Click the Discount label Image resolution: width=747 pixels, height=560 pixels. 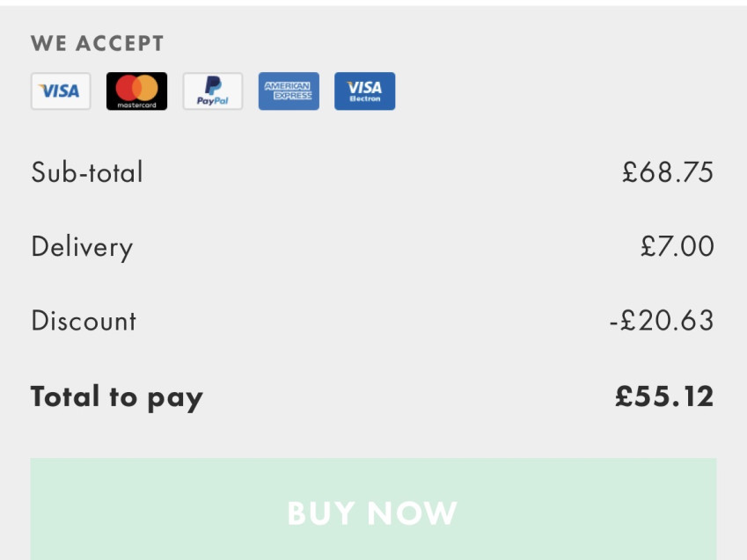pos(84,321)
